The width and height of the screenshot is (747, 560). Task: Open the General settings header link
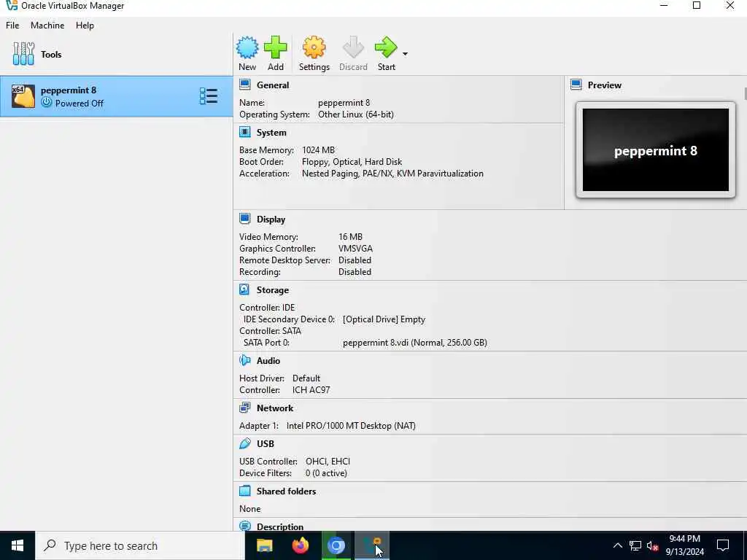point(273,85)
